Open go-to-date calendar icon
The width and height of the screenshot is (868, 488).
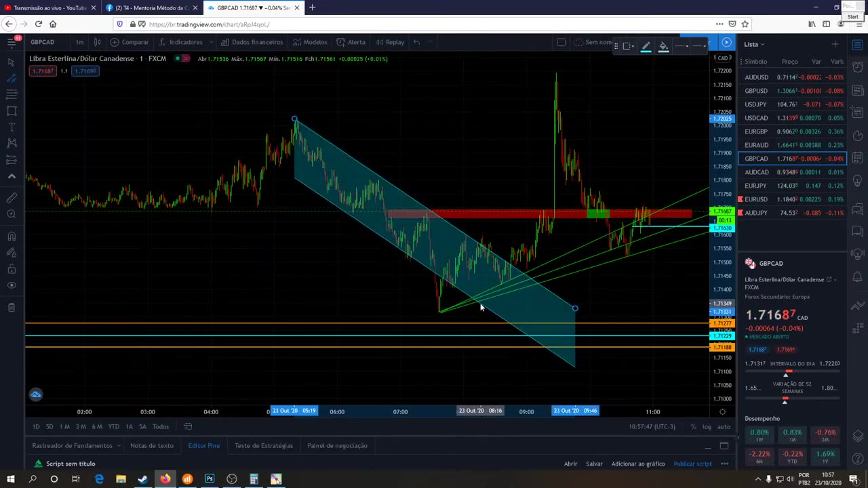coord(188,426)
